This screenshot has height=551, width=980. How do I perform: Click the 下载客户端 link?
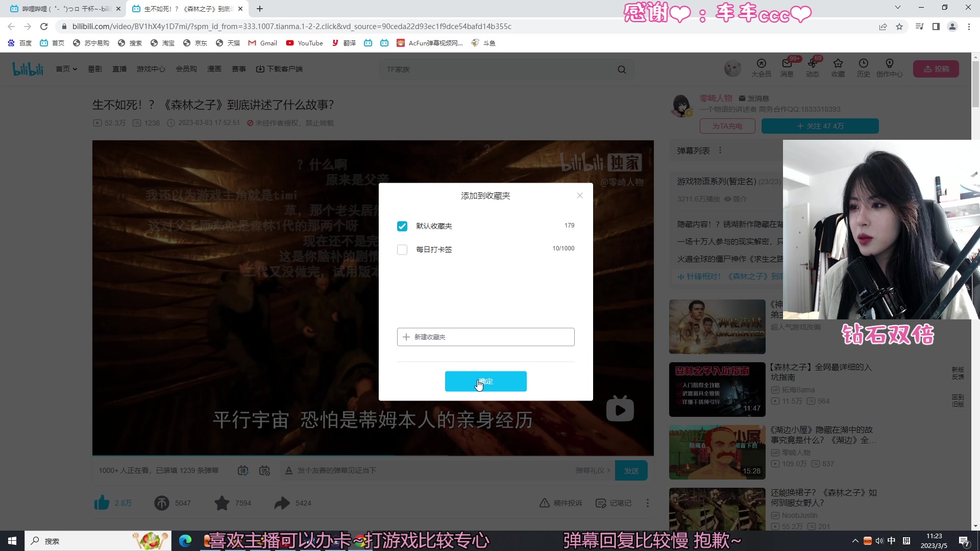[279, 69]
